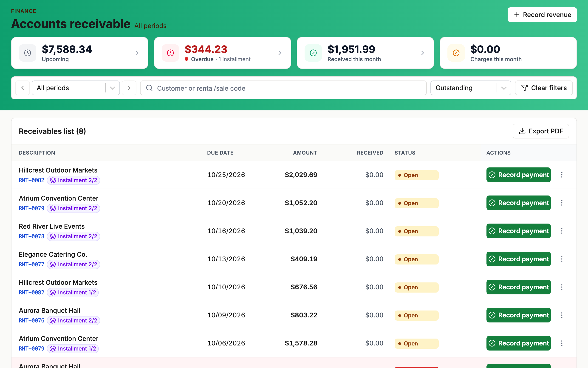Click the $1,578.28 amount cell

coord(301,343)
